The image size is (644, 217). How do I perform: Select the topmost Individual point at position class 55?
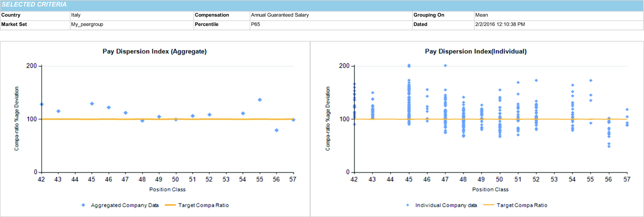(591, 80)
